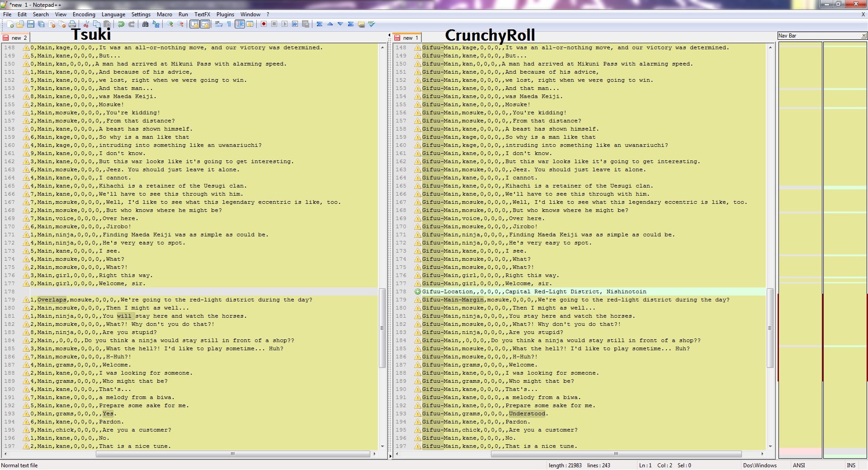
Task: Jump to last difference compare icon
Action: (x=351, y=24)
